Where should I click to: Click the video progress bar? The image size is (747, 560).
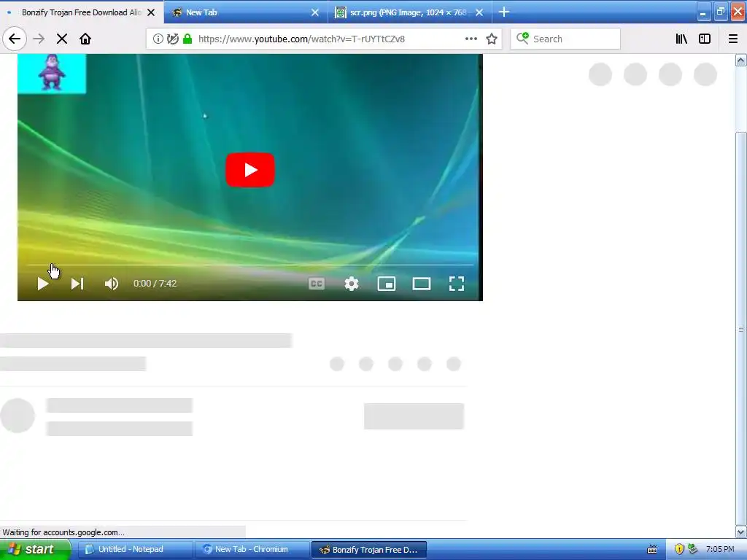[x=250, y=264]
